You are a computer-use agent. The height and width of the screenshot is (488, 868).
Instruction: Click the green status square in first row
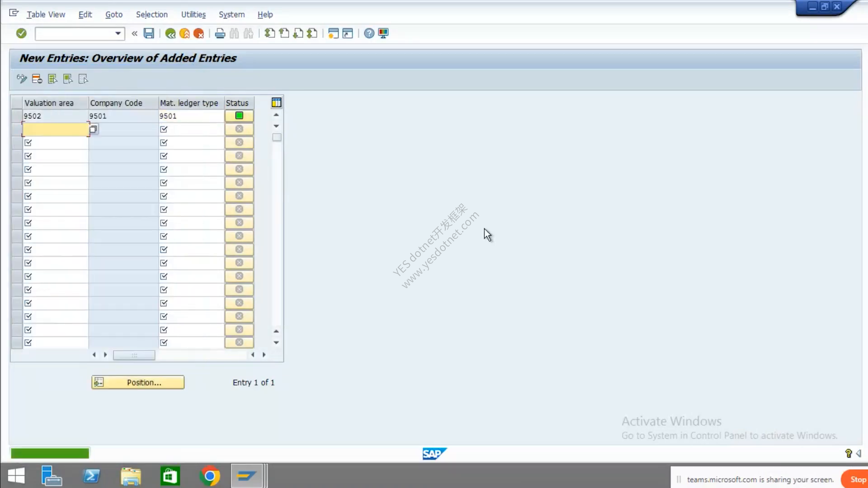[x=239, y=116]
